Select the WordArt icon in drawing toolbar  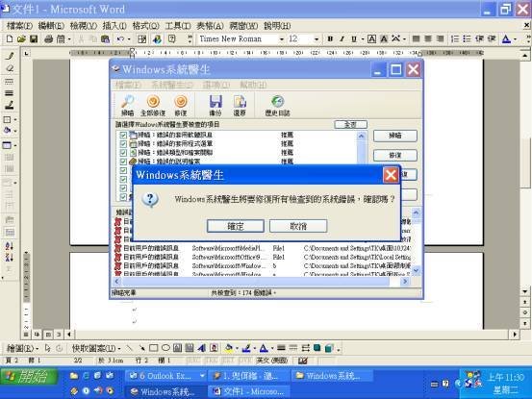point(201,348)
